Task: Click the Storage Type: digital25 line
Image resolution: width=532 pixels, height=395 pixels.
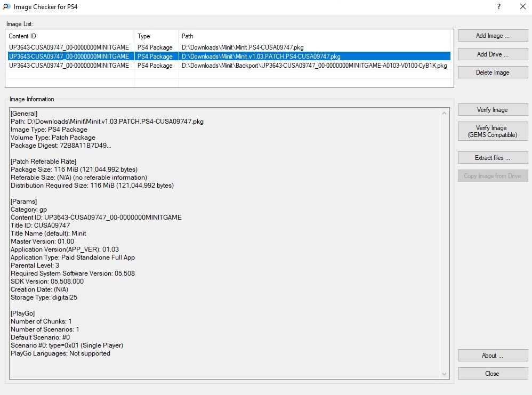Action: point(44,297)
